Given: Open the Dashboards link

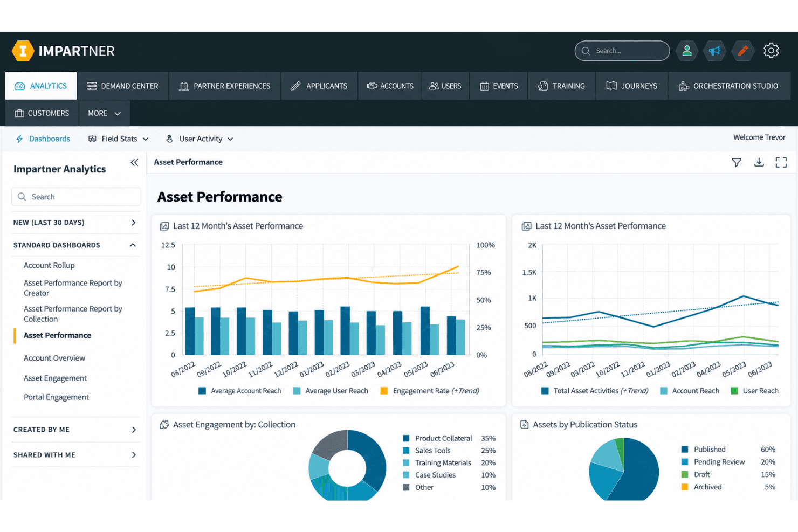Looking at the screenshot, I should pyautogui.click(x=50, y=139).
